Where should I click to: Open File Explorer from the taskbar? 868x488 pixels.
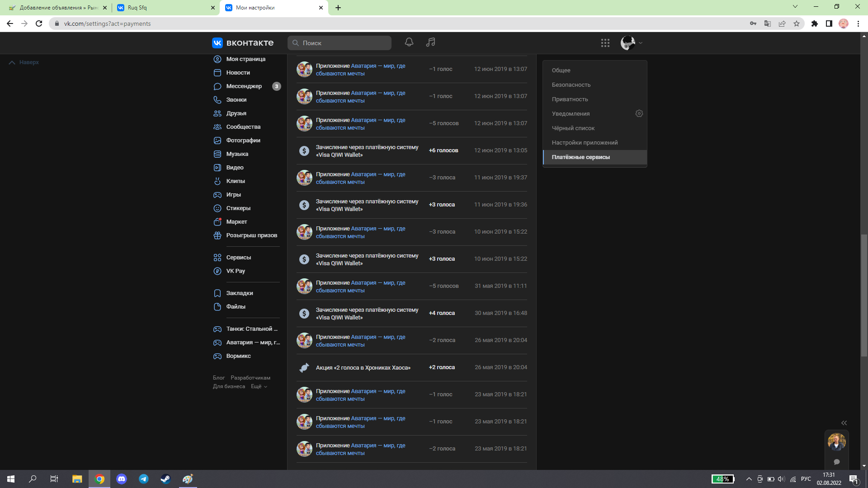[x=77, y=479]
